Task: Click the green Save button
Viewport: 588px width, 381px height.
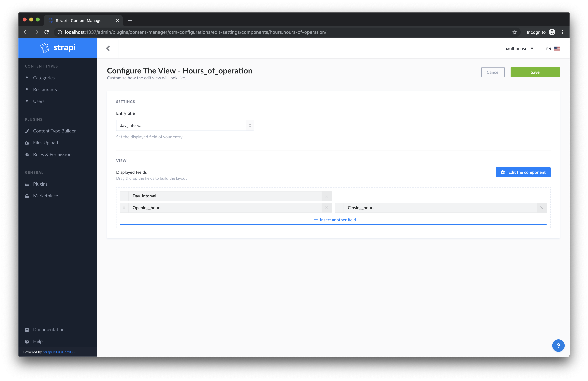Action: 535,72
